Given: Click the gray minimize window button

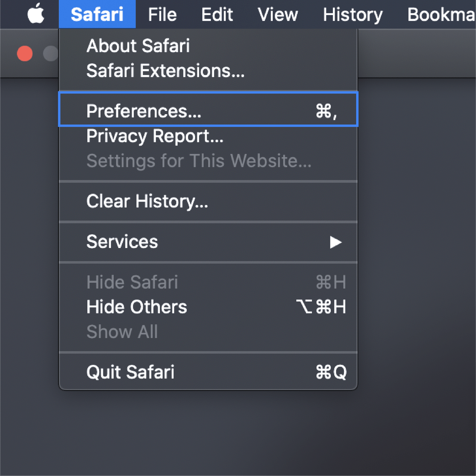Looking at the screenshot, I should coord(51,54).
